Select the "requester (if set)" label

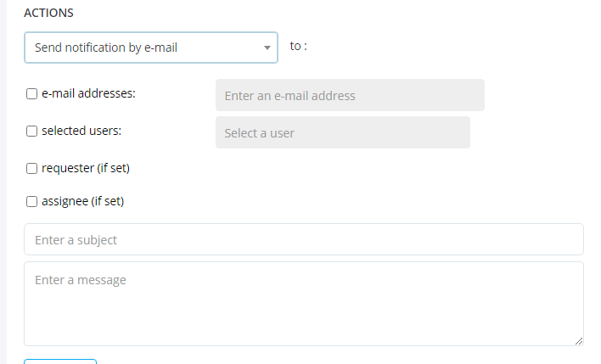(x=85, y=169)
